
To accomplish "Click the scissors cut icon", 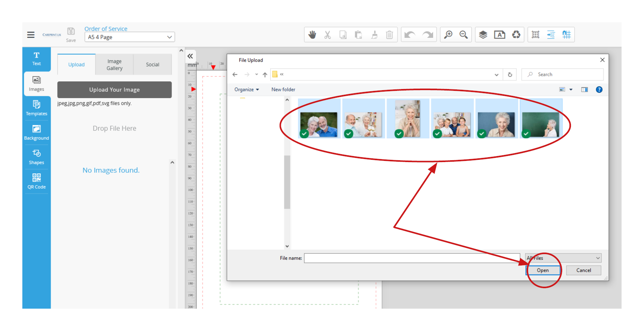I will point(327,35).
